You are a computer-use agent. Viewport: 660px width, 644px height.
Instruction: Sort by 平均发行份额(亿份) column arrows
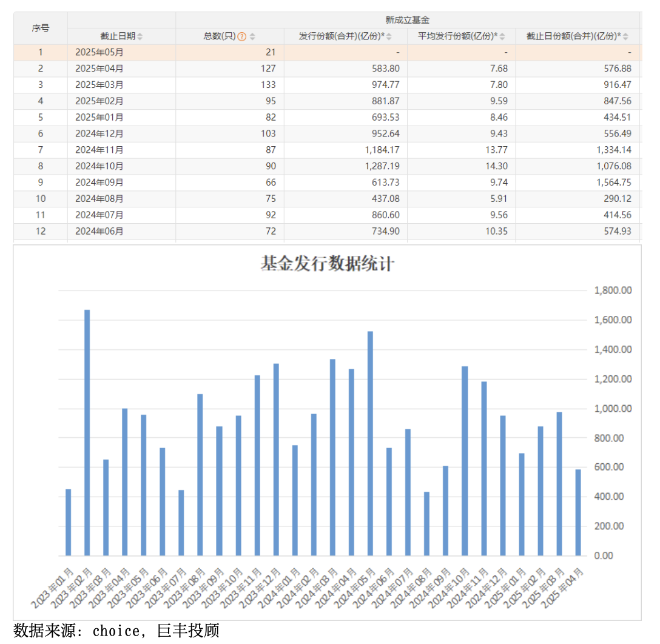pos(502,36)
